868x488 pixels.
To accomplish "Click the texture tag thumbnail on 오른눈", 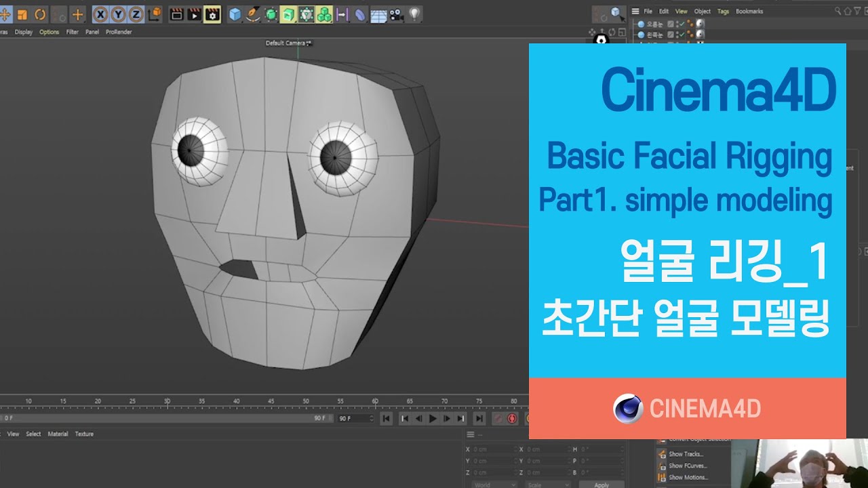I will pyautogui.click(x=701, y=24).
